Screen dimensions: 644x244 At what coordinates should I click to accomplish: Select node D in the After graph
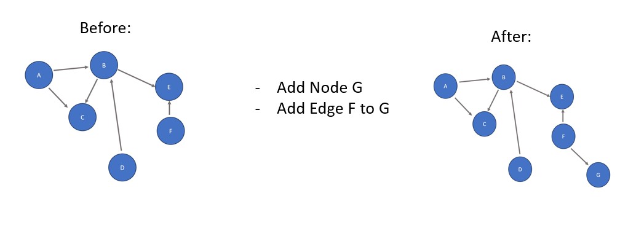click(x=520, y=169)
